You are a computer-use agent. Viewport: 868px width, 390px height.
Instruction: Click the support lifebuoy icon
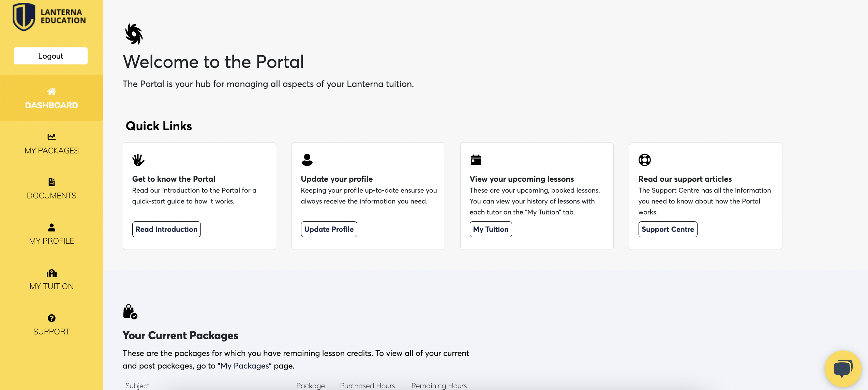pyautogui.click(x=644, y=160)
